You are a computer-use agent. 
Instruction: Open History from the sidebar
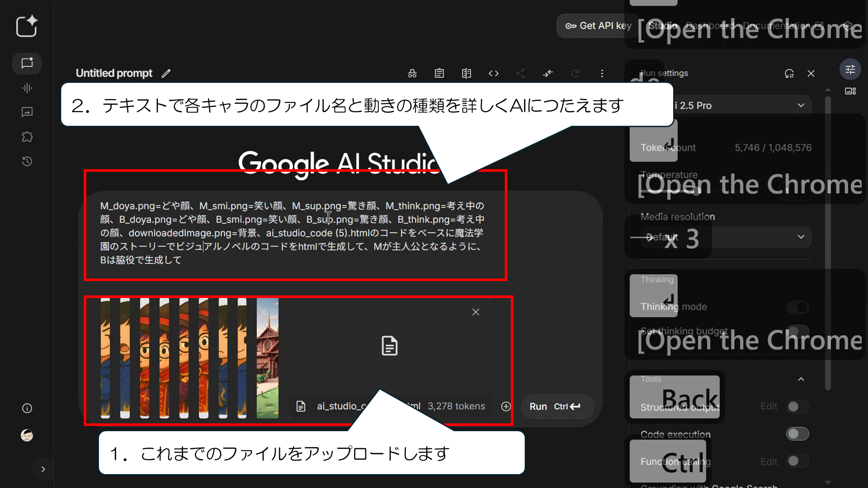pos(27,161)
